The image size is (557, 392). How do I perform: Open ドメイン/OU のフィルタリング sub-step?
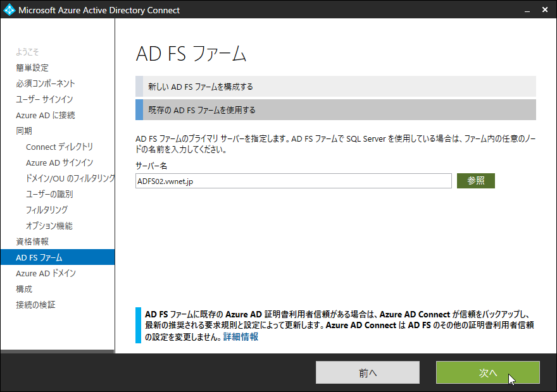point(70,178)
